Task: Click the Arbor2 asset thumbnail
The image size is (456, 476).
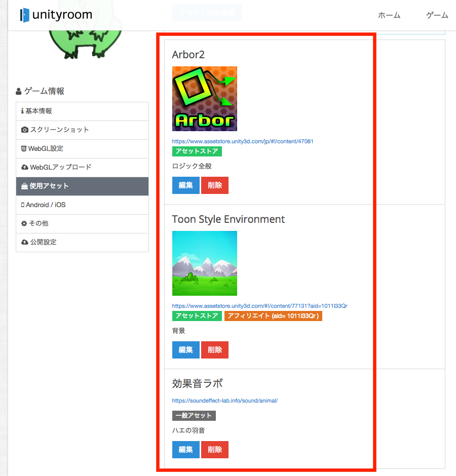Action: click(205, 99)
